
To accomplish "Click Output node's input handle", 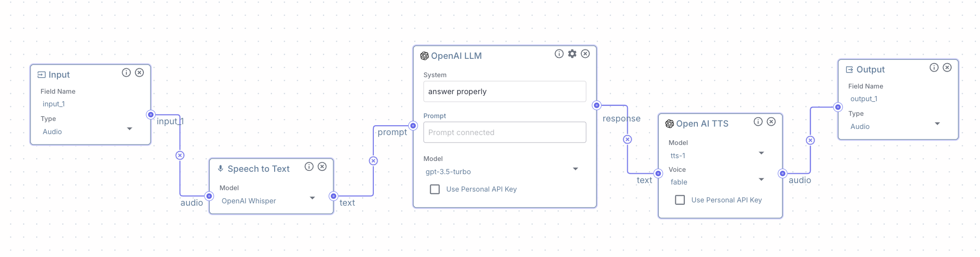I will click(838, 107).
